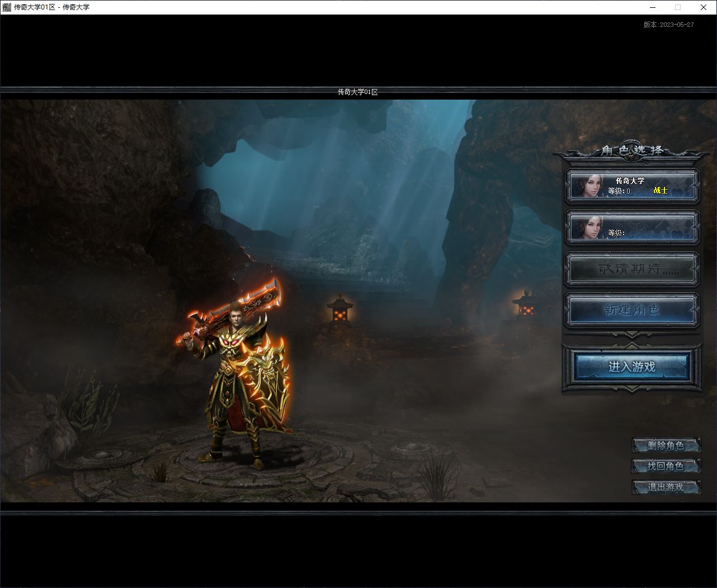Close the game window

pos(704,7)
